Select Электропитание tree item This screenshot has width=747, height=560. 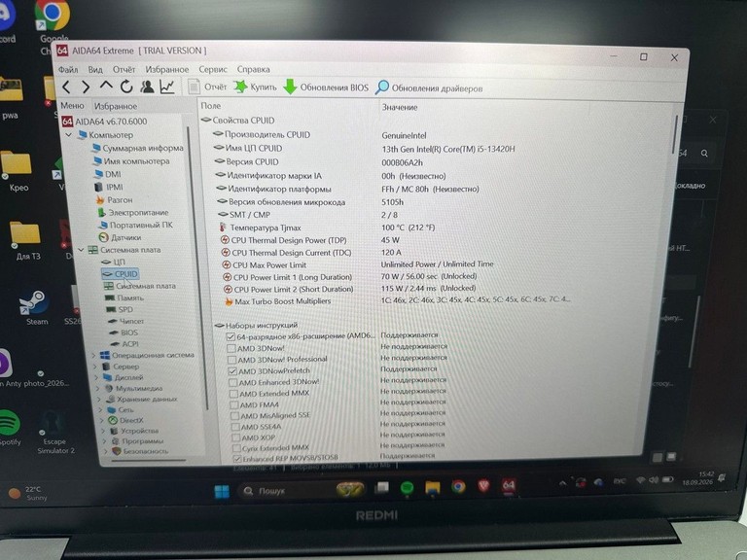point(133,212)
